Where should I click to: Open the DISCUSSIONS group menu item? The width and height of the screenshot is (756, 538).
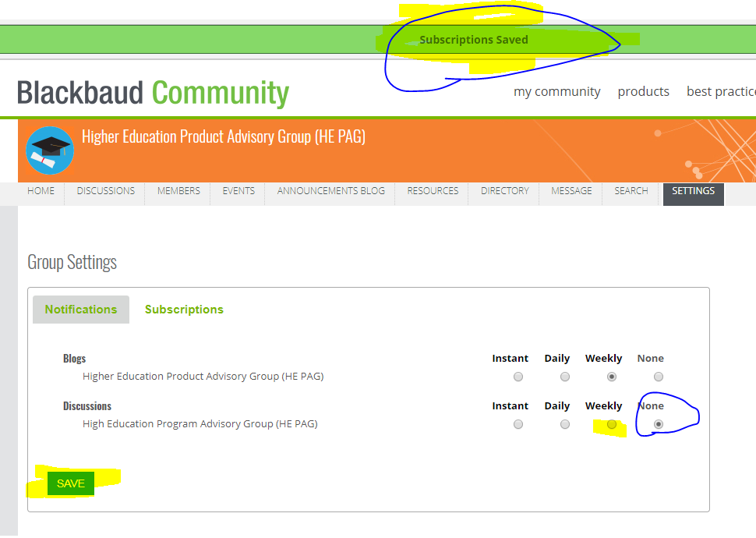(105, 191)
